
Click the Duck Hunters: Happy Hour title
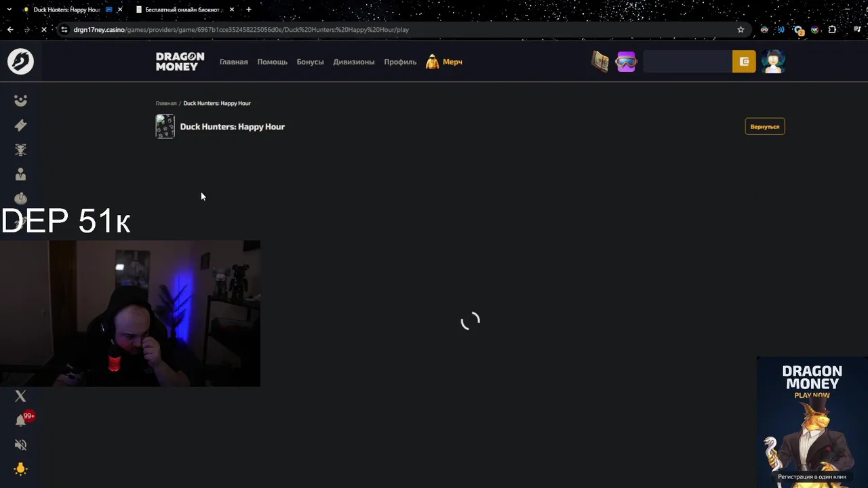pyautogui.click(x=232, y=127)
